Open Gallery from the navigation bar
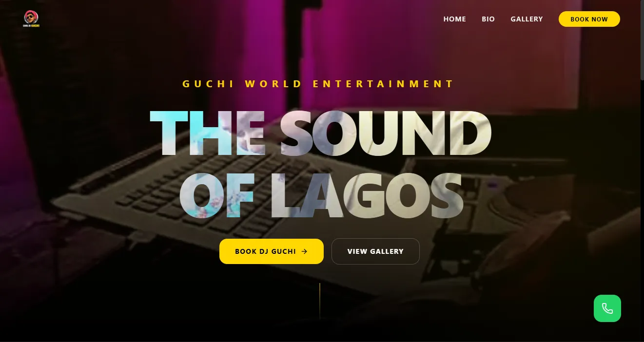The image size is (644, 342). (x=527, y=19)
